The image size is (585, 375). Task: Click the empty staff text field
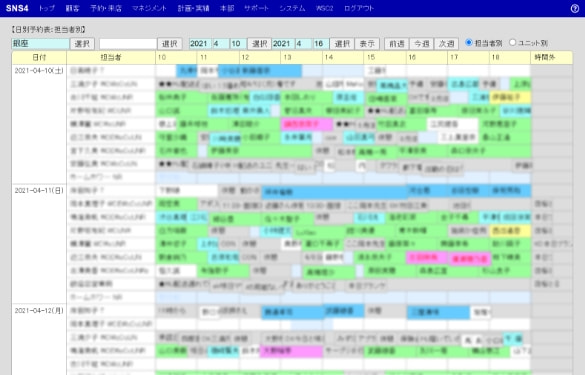tap(128, 44)
